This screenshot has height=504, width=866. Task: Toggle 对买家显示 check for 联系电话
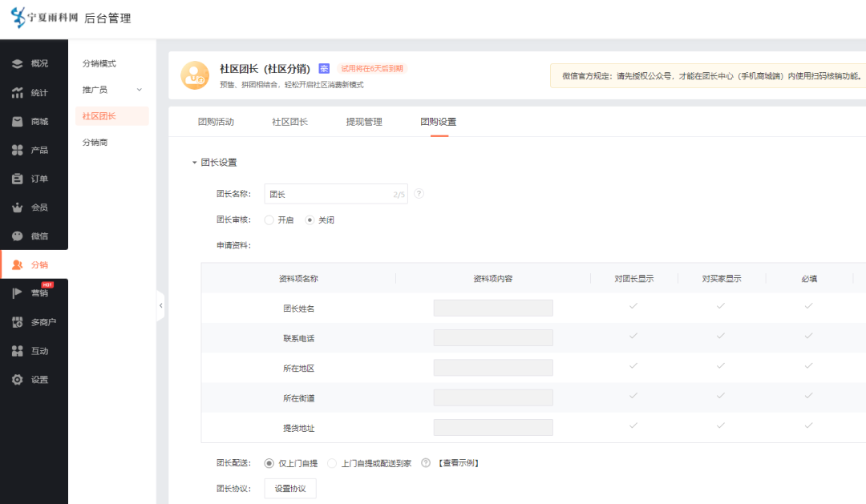(x=721, y=336)
